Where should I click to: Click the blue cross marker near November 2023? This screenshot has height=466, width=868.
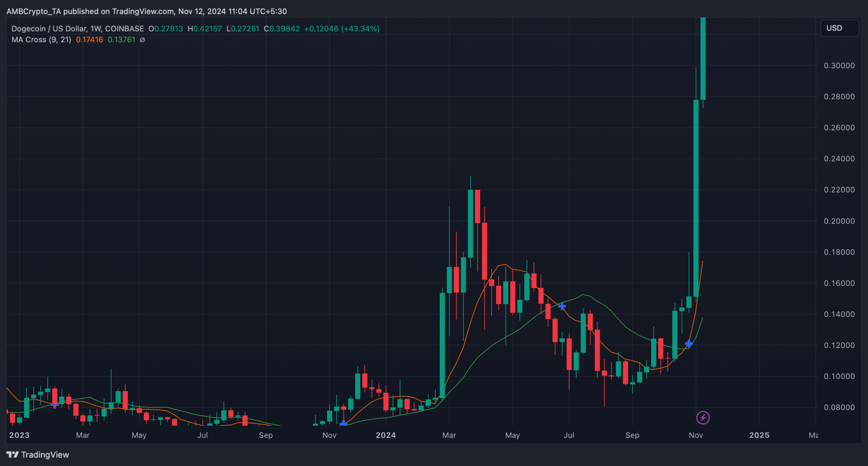[343, 423]
